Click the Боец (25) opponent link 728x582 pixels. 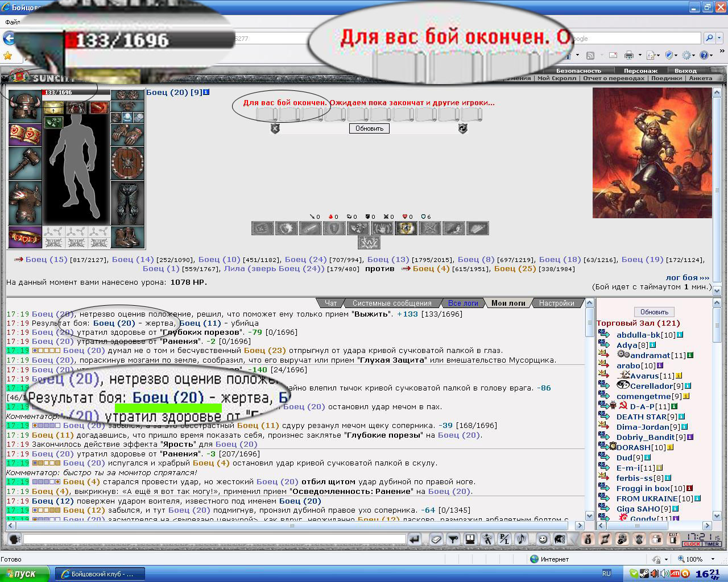[515, 268]
